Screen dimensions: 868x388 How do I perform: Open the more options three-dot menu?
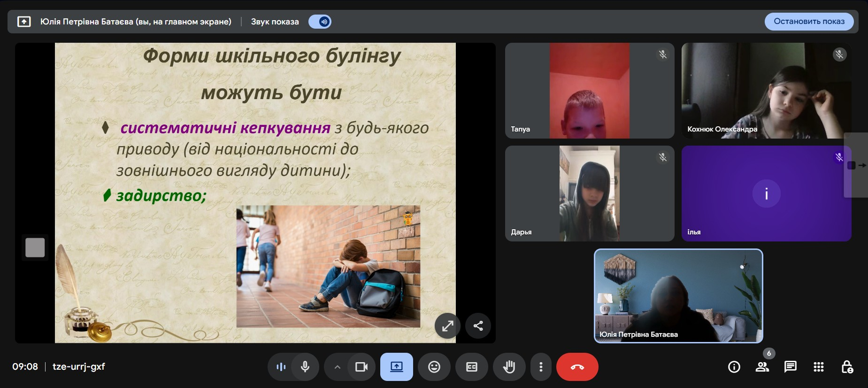(x=541, y=367)
